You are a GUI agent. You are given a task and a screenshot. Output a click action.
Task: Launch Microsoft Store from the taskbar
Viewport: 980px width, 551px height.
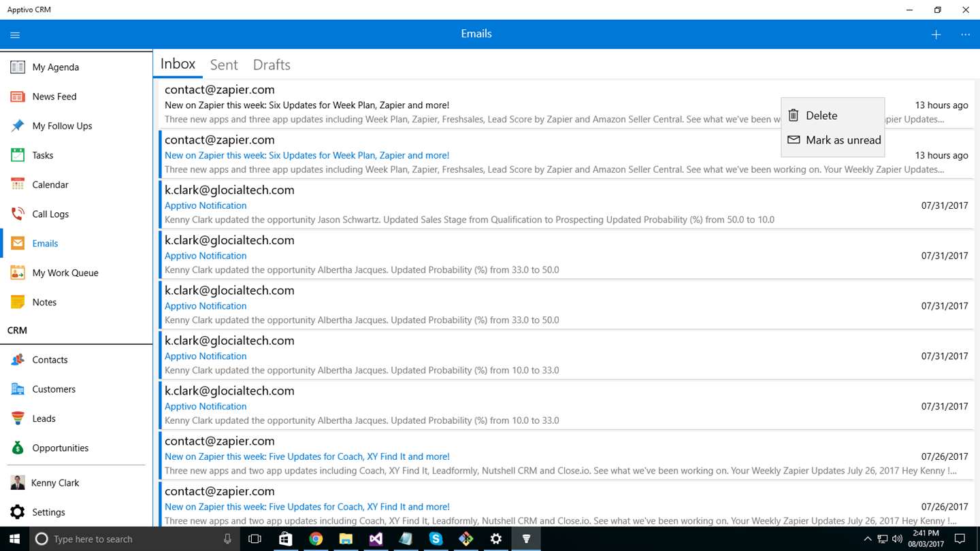click(x=285, y=539)
